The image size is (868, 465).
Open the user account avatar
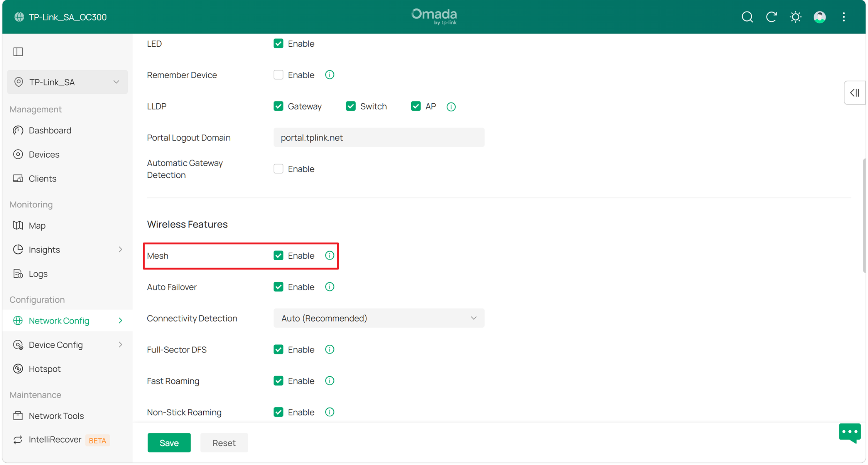(x=820, y=17)
